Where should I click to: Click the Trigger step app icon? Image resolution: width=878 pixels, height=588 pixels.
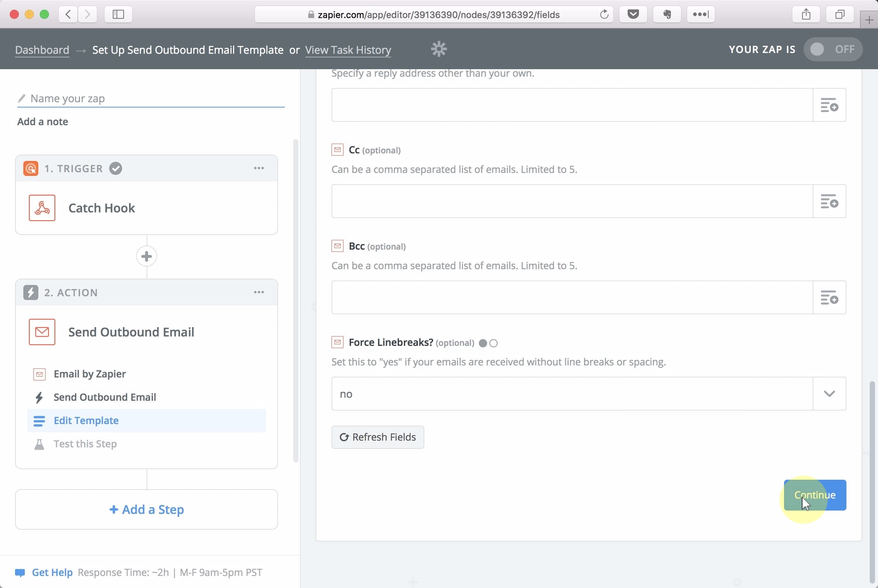30,168
